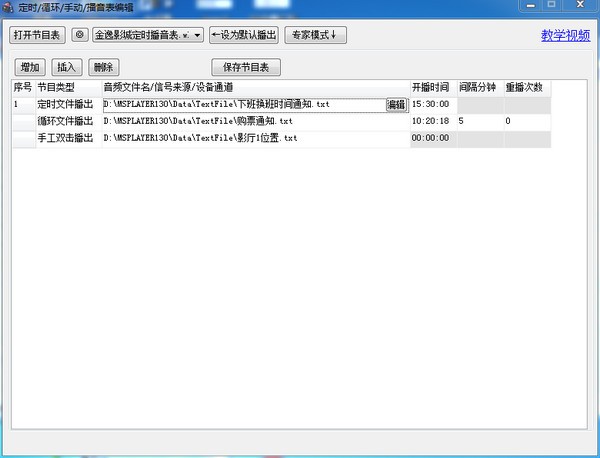
Task: Close the 播音表编辑 window
Action: click(580, 5)
